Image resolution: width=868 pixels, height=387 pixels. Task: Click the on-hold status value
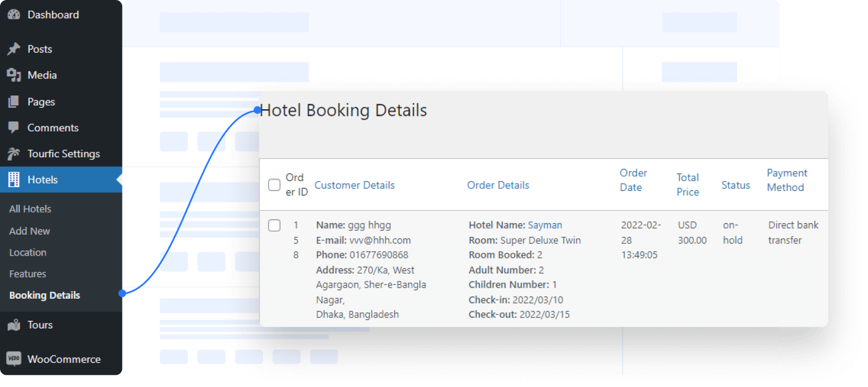click(x=733, y=232)
